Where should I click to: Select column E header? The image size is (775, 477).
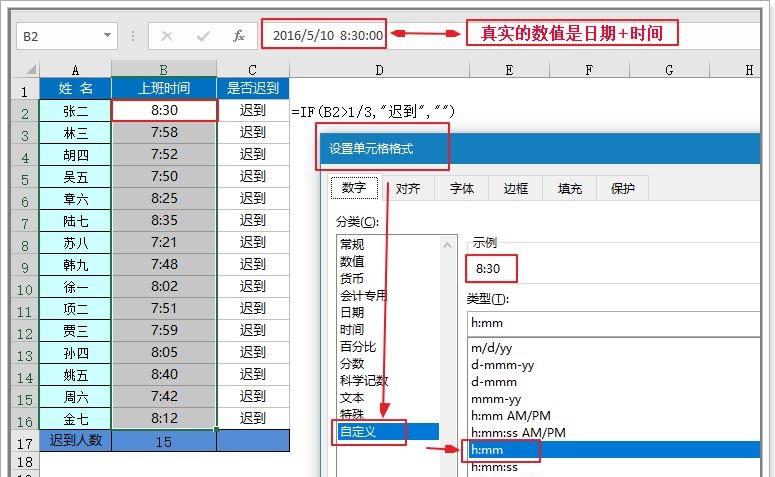click(509, 70)
